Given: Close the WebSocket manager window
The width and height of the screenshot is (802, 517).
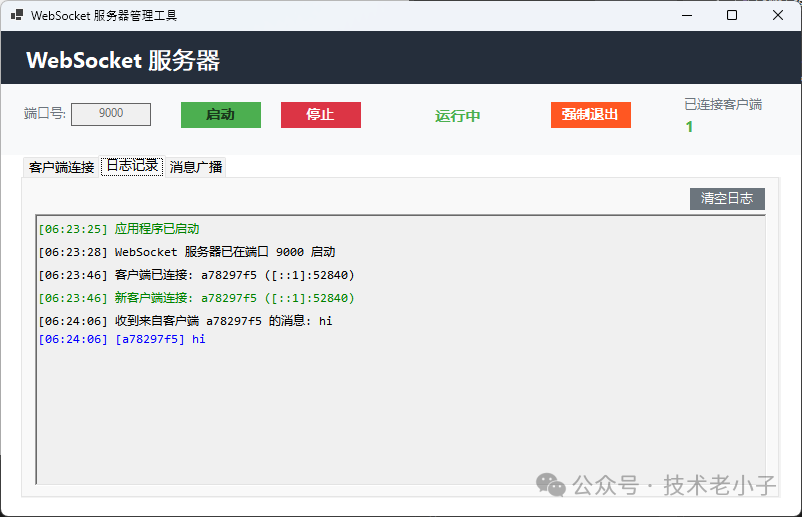Looking at the screenshot, I should pyautogui.click(x=778, y=15).
